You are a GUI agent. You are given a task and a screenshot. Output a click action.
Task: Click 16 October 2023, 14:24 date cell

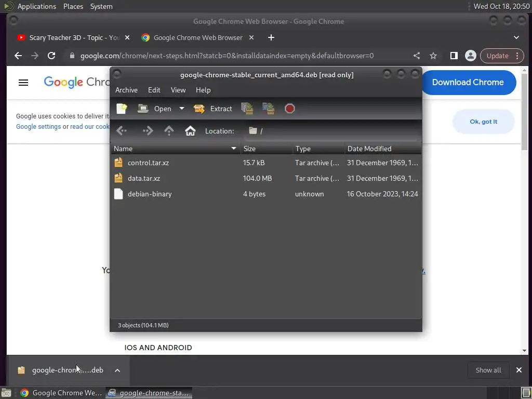pos(382,194)
